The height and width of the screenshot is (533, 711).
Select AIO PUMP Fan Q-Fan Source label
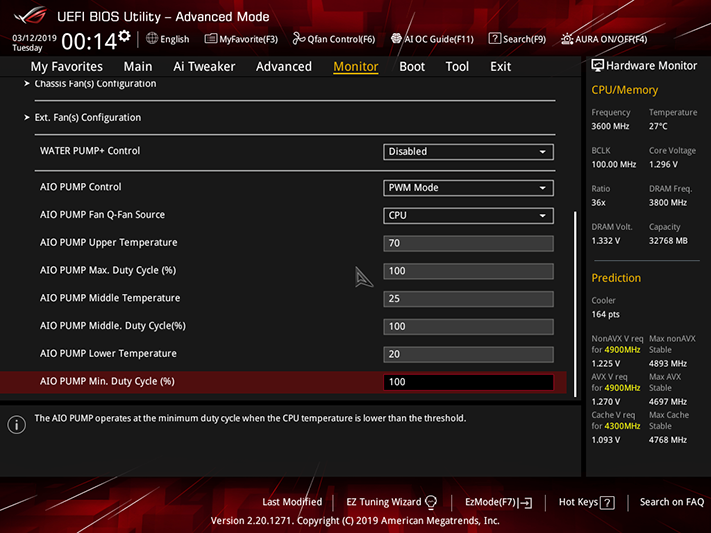click(x=102, y=215)
